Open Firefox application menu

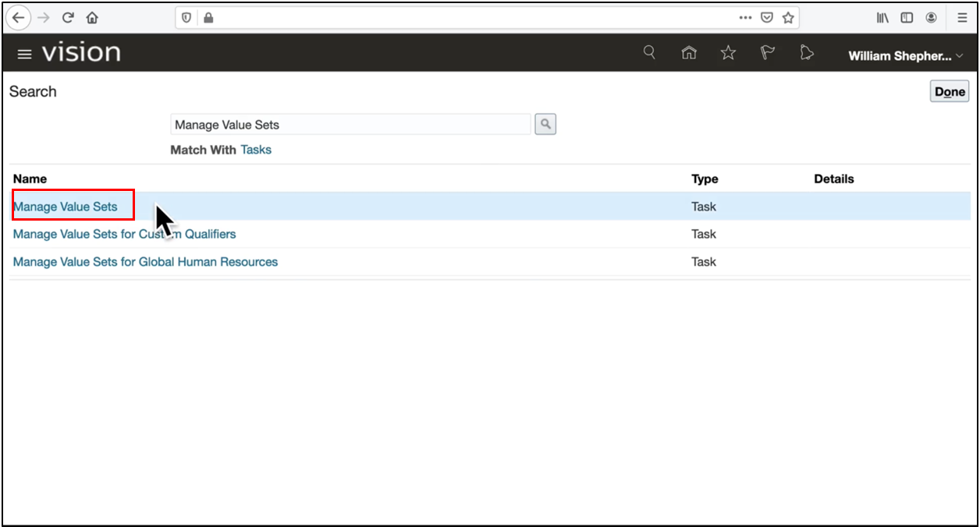pyautogui.click(x=962, y=17)
